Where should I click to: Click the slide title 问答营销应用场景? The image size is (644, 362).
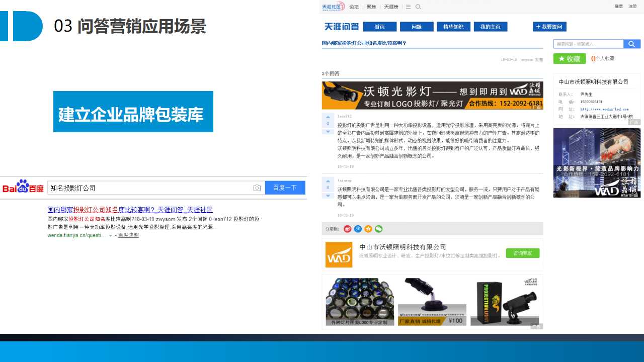(x=142, y=26)
